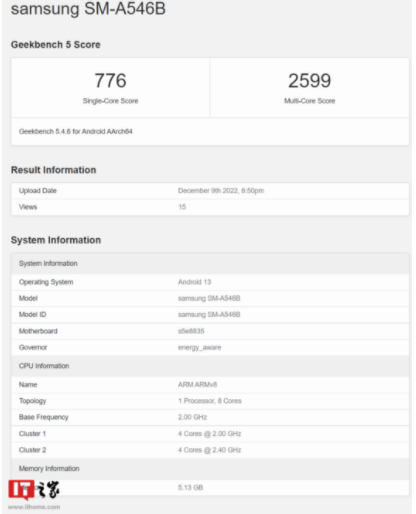This screenshot has height=514, width=416.
Task: Click the Upload Date row value
Action: tap(221, 191)
